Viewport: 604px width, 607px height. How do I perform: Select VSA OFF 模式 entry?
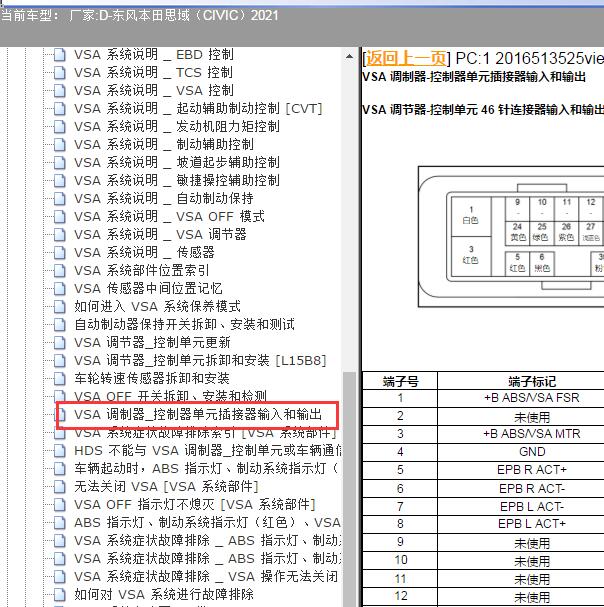(169, 216)
